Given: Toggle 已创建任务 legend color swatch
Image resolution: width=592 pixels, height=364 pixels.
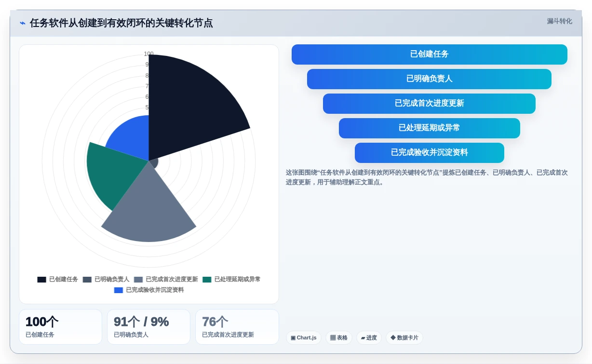Looking at the screenshot, I should (x=42, y=280).
